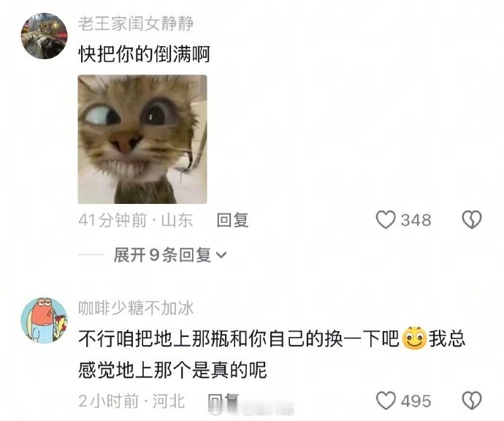Open the cartoon fish avatar of 咖啡少糖不加冰

tap(45, 320)
